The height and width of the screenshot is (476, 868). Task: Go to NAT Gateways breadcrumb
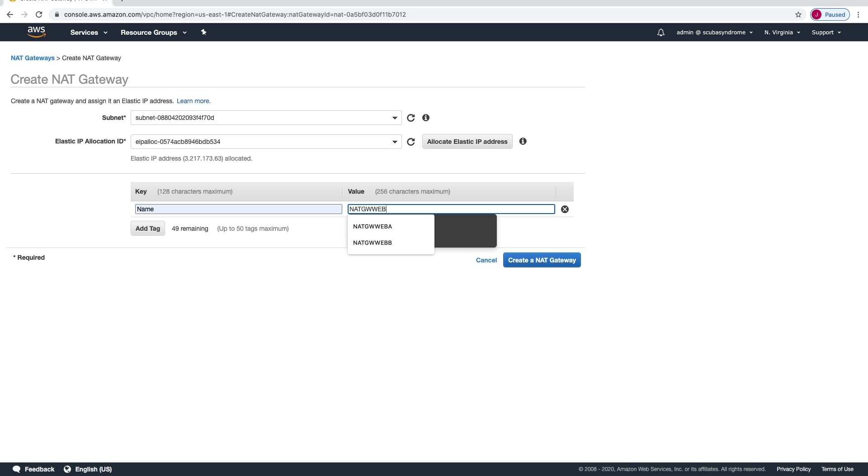tap(33, 58)
